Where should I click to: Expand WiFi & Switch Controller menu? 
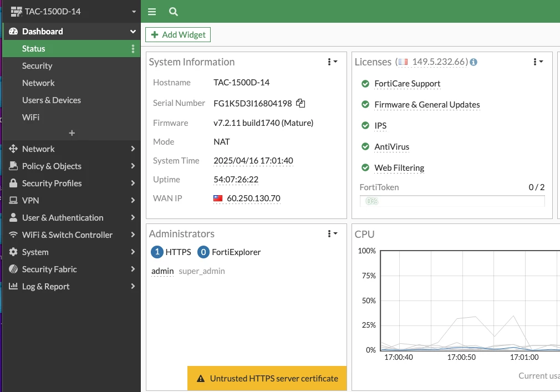(72, 235)
